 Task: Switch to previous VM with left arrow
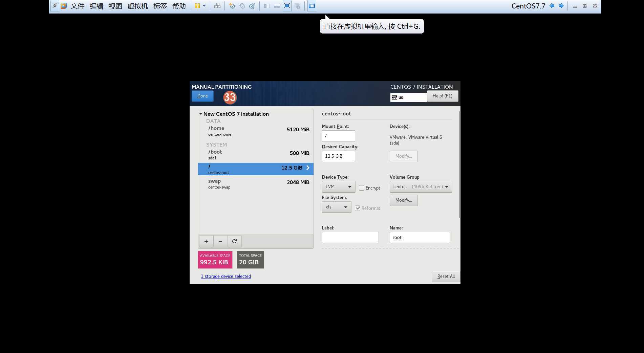552,6
